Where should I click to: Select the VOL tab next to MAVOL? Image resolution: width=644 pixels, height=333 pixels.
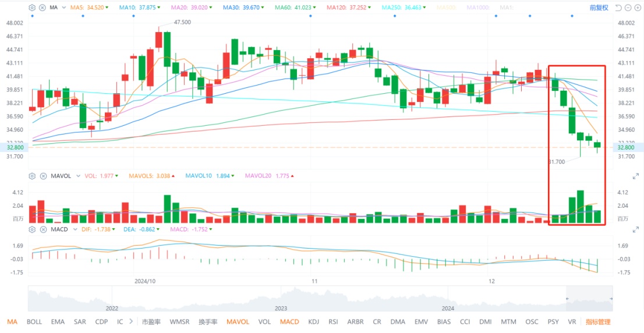264,322
